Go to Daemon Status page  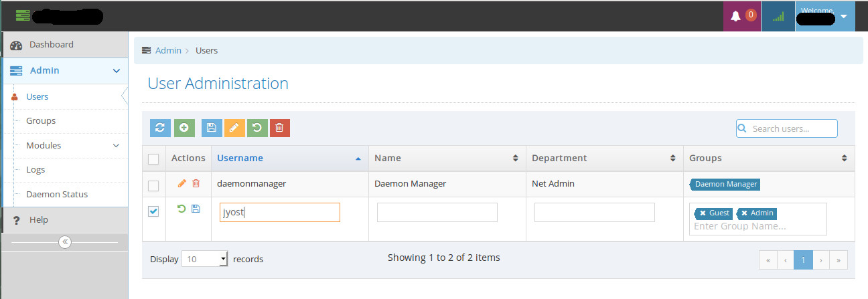coord(57,195)
